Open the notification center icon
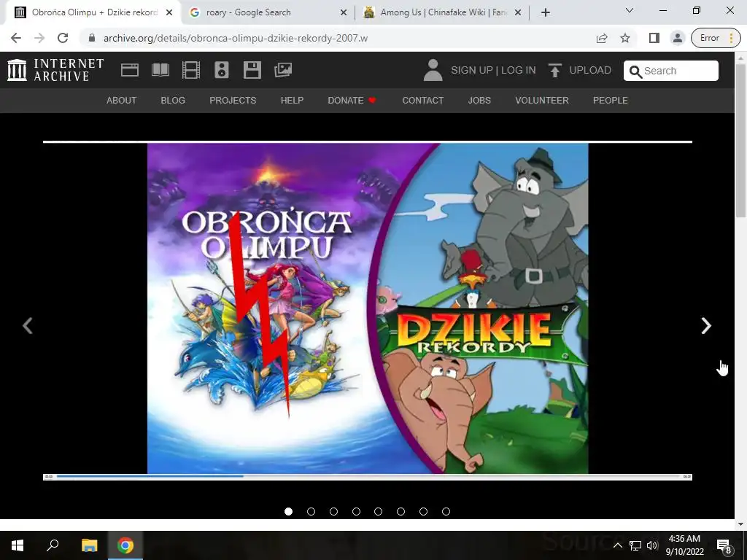Image resolution: width=747 pixels, height=560 pixels. (724, 545)
